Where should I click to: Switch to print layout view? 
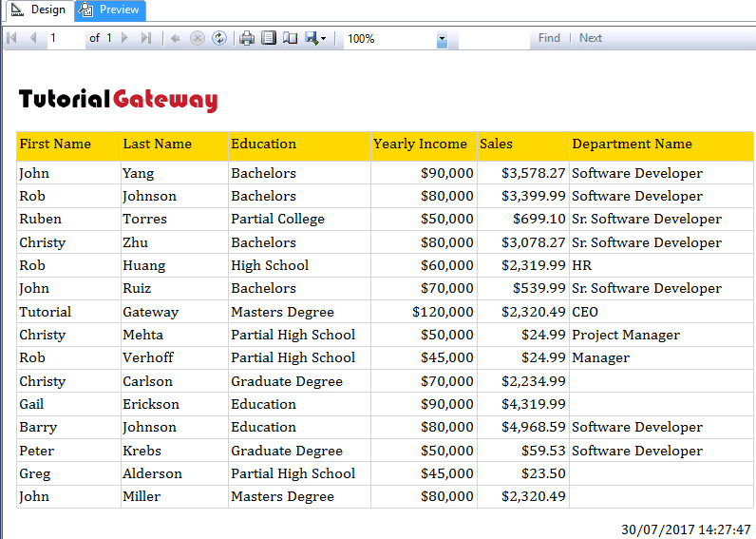tap(269, 38)
